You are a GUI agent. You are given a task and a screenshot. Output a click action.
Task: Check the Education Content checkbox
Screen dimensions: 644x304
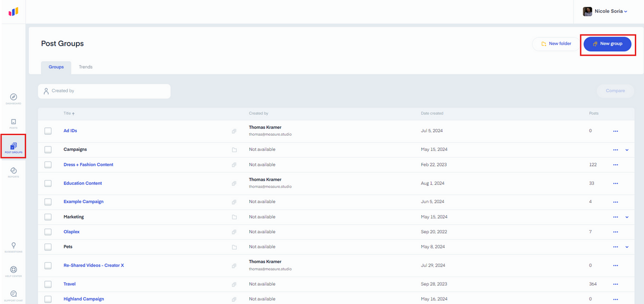coord(48,183)
